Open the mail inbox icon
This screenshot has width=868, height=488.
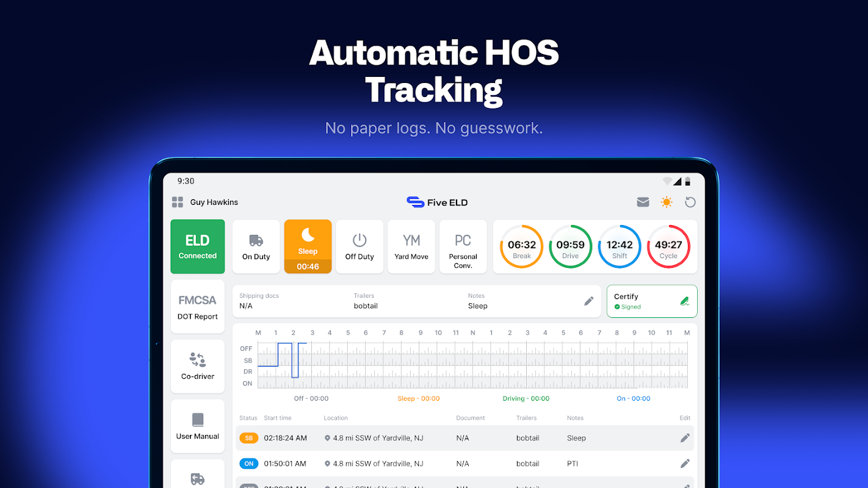click(x=643, y=202)
